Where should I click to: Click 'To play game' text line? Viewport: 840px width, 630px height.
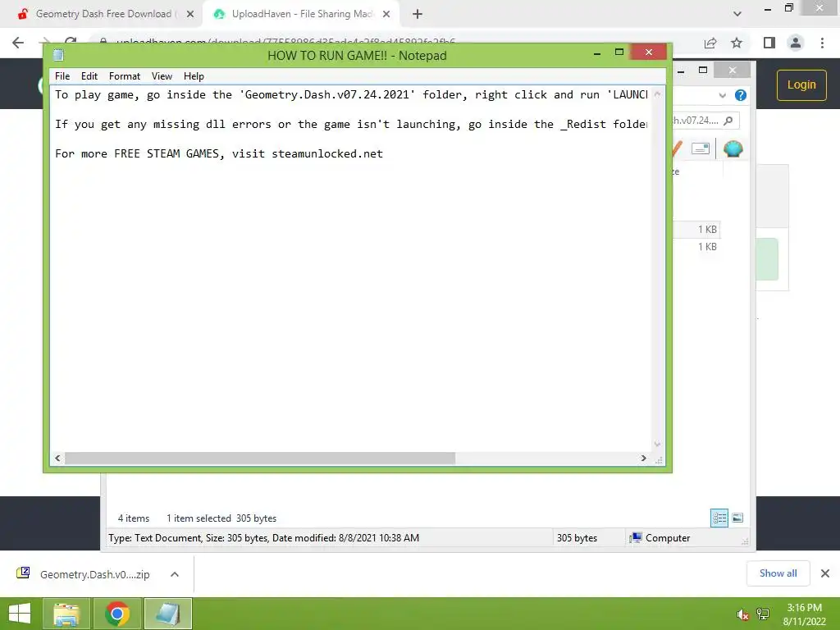[x=351, y=95]
